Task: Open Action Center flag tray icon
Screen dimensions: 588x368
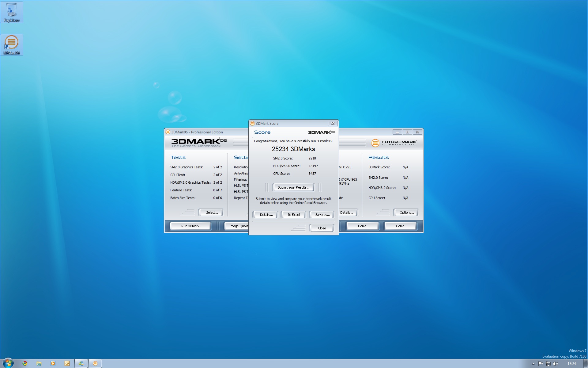Action: pos(541,364)
